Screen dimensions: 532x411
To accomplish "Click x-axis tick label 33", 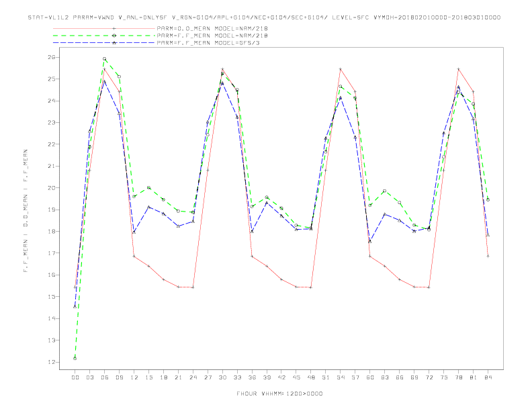I will pyautogui.click(x=237, y=377).
